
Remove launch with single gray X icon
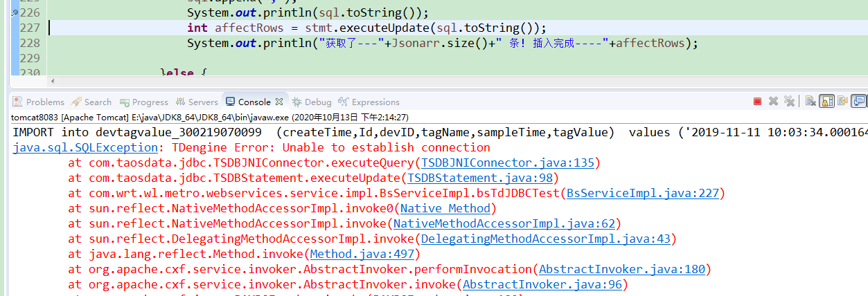tap(773, 102)
